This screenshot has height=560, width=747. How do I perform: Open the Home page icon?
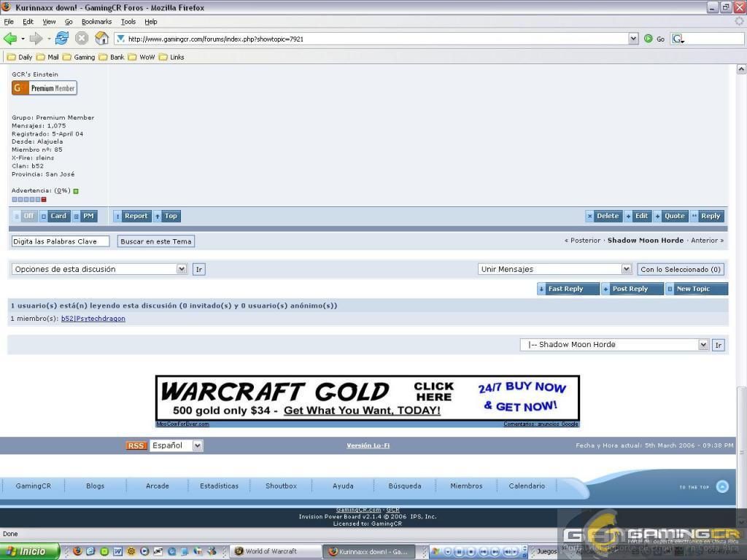[x=101, y=38]
